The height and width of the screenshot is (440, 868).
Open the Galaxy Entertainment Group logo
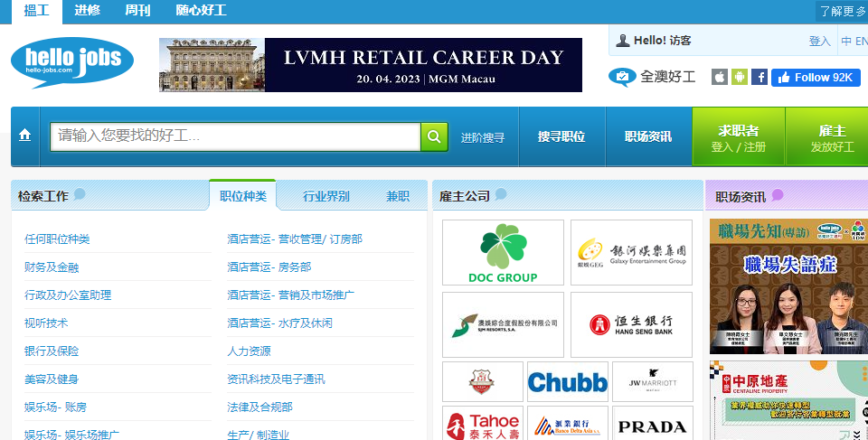(x=631, y=252)
